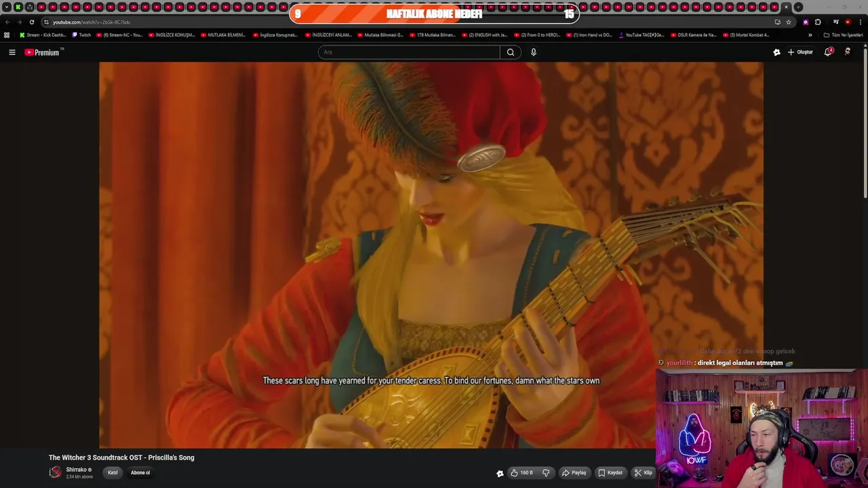Open the Tüm Yer İşaretleri folder

(x=843, y=35)
